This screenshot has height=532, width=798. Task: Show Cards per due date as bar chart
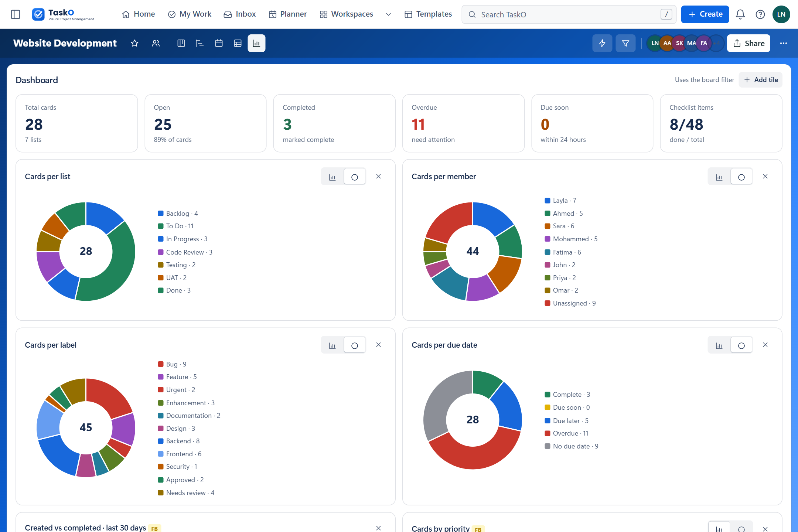pos(719,345)
